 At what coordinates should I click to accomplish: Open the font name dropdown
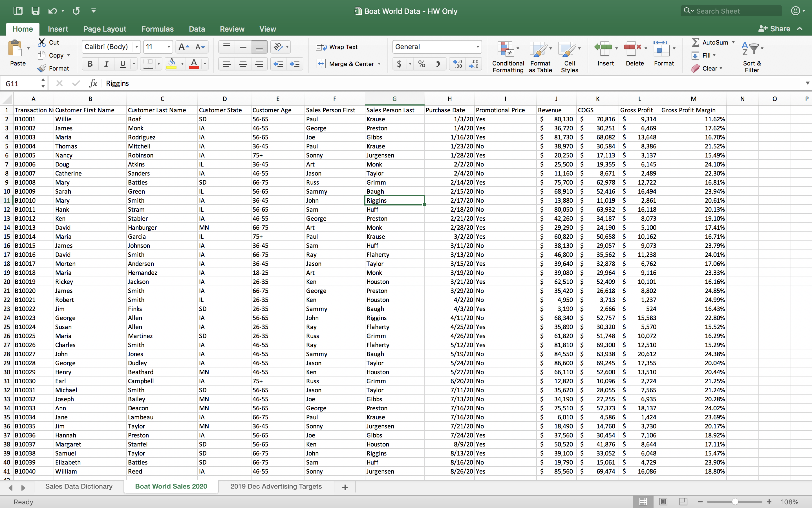136,47
